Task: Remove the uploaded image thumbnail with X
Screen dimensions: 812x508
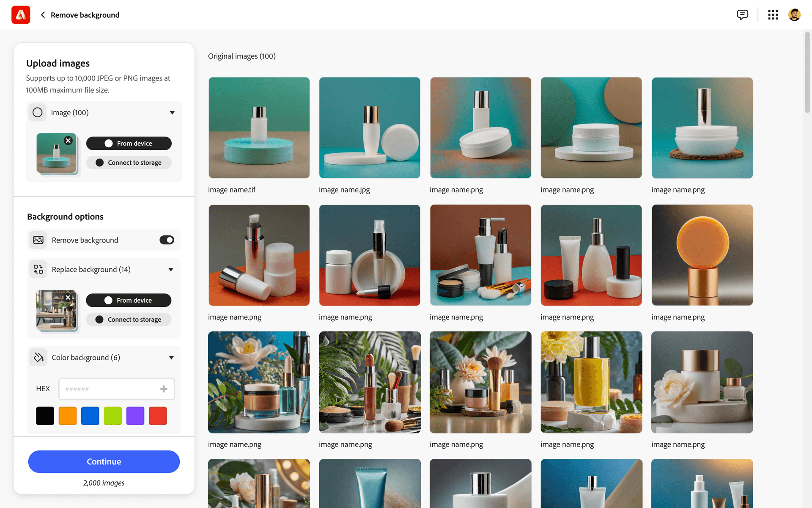Action: (x=68, y=141)
